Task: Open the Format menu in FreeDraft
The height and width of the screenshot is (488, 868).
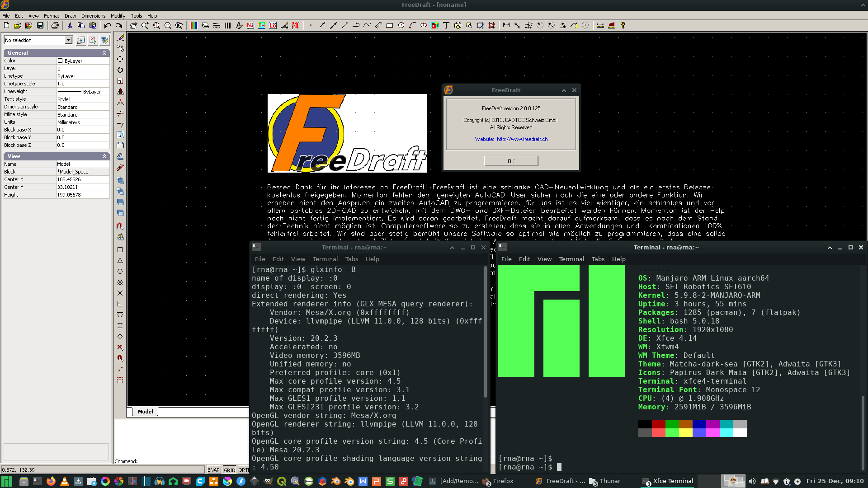Action: click(x=52, y=16)
